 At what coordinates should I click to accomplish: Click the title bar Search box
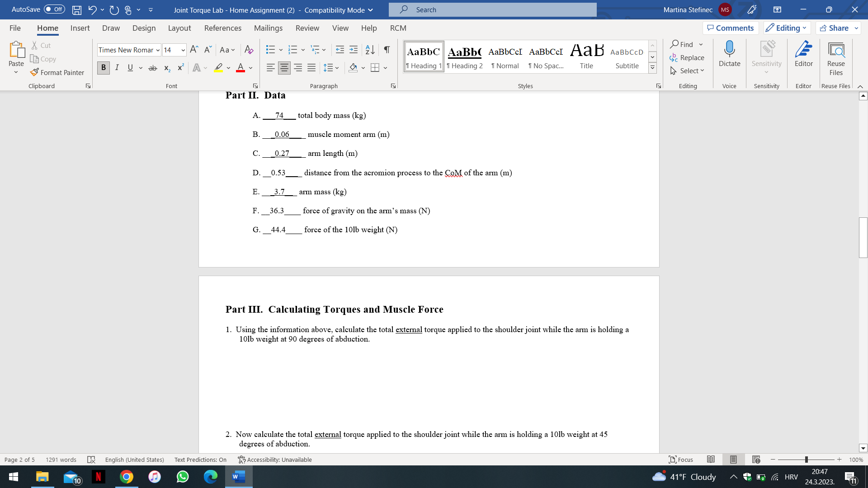(493, 9)
